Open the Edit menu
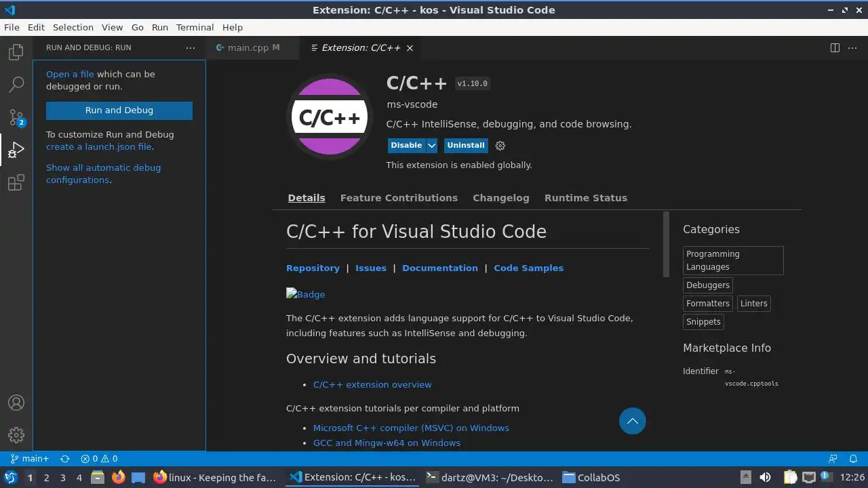 pyautogui.click(x=36, y=27)
